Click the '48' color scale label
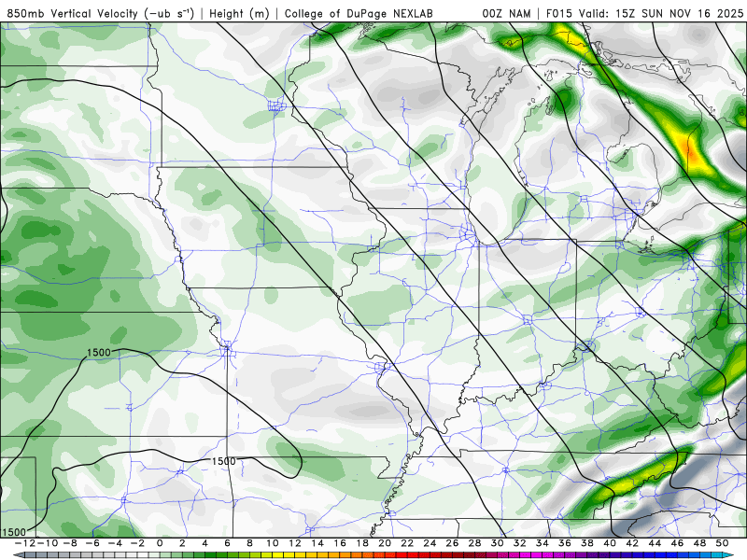Screen dimensions: 747x560 (699, 543)
